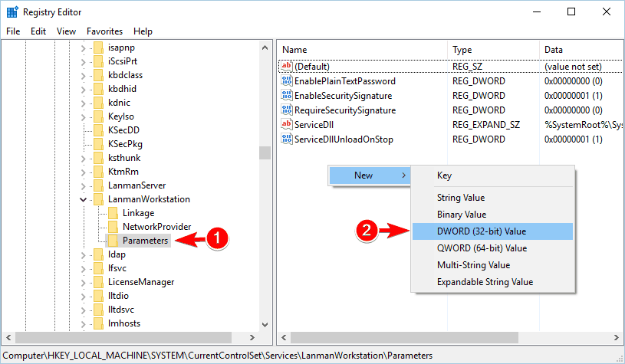Click the ServiceDllUnloadOnStop DWORD icon
This screenshot has width=625, height=364.
287,139
